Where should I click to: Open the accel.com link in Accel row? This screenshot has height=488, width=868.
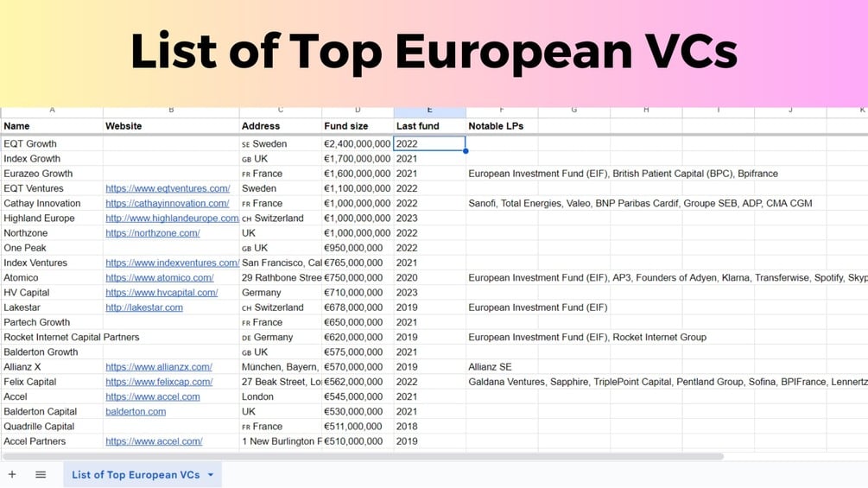153,397
